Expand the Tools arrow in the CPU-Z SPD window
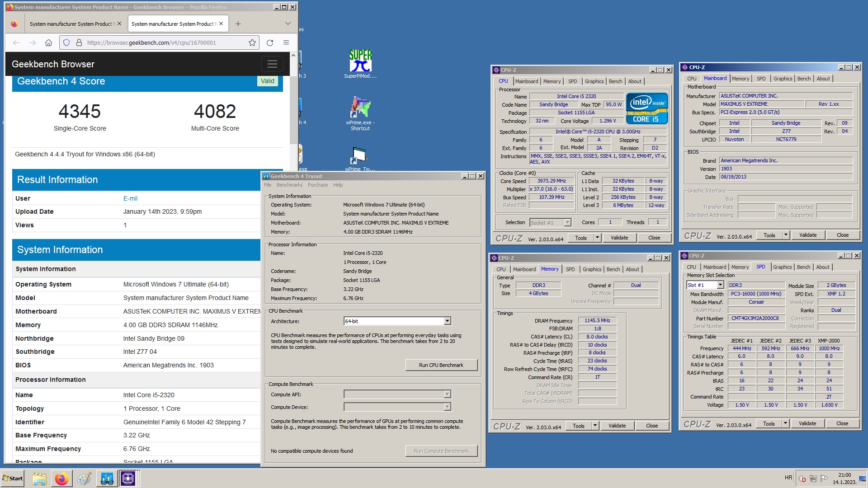Screen dimensions: 868x488 pyautogui.click(x=785, y=423)
